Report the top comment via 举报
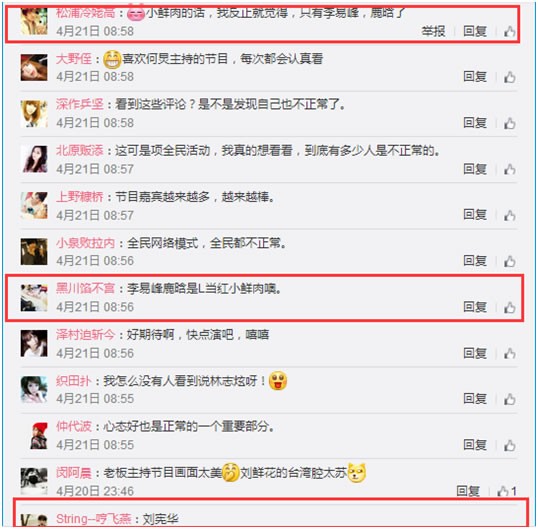The height and width of the screenshot is (529, 538). click(x=433, y=31)
